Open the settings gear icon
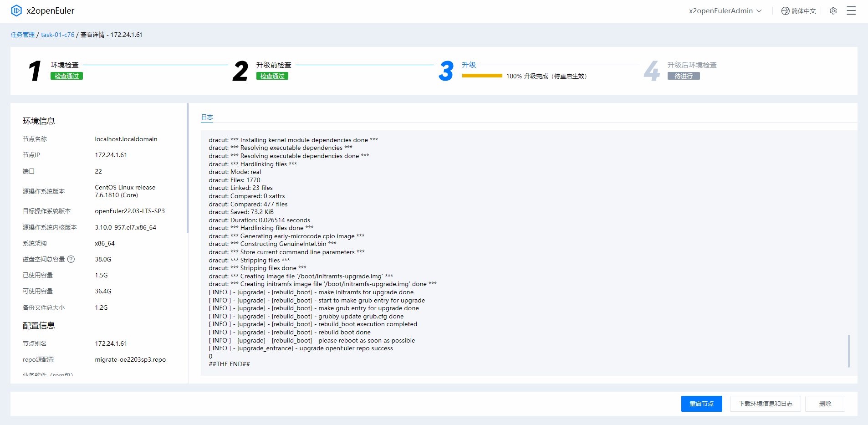This screenshot has height=425, width=868. pyautogui.click(x=833, y=11)
